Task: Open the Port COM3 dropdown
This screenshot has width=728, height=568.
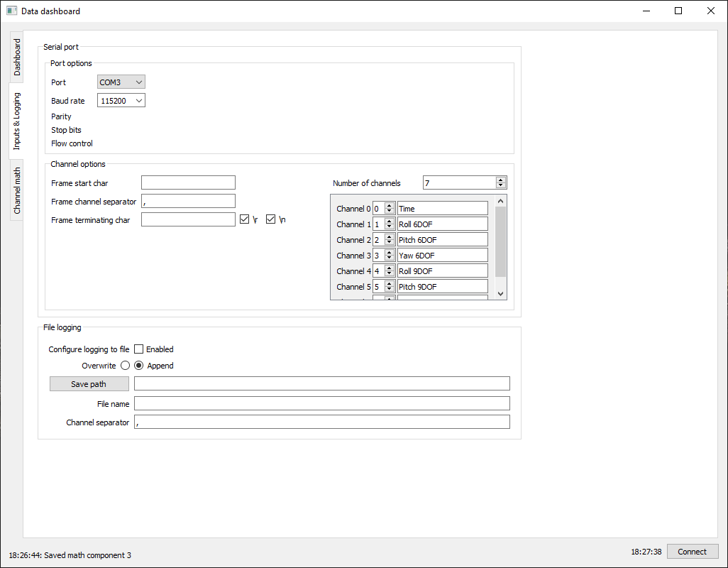Action: pos(121,82)
